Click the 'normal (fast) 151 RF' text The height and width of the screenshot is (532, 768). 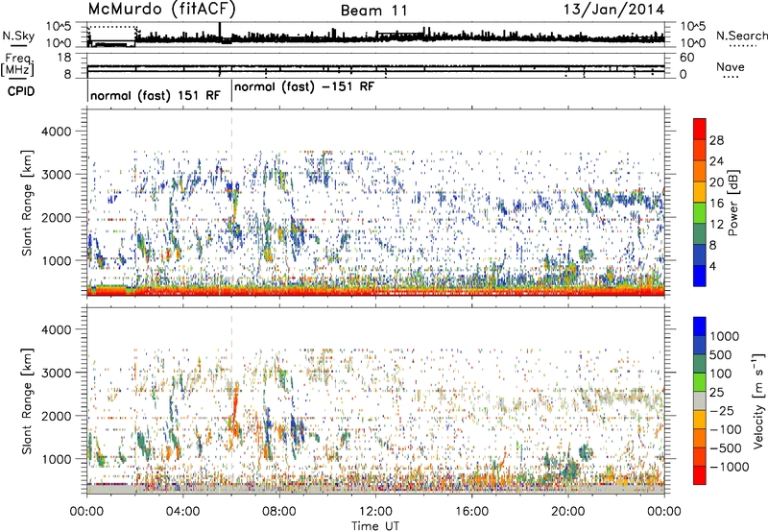(156, 95)
